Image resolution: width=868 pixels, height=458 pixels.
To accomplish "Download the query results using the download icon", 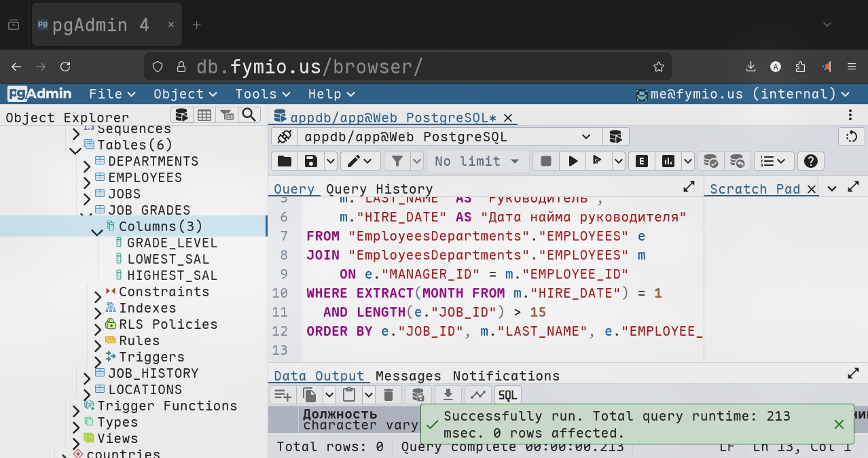I will [448, 395].
